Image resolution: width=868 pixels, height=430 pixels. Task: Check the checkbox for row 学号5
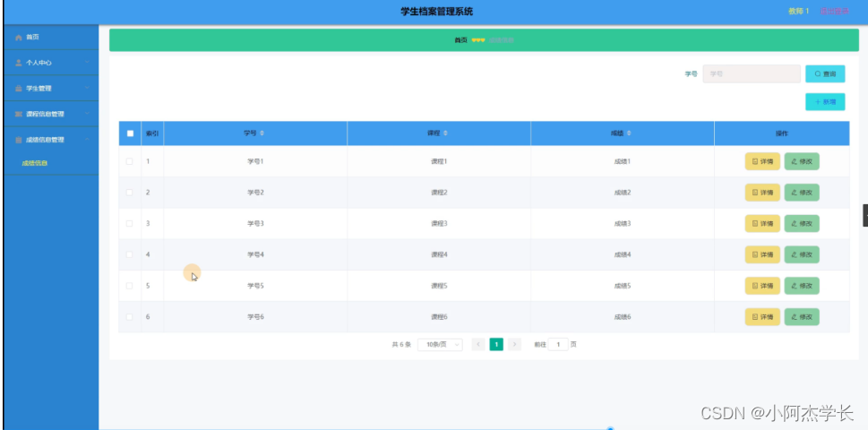click(x=130, y=286)
